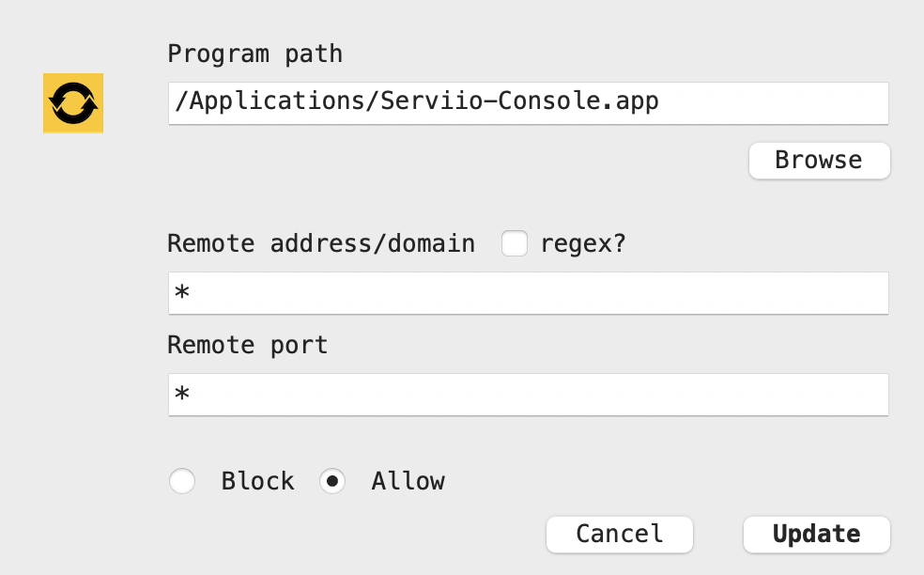Select the Allow radio button
The height and width of the screenshot is (575, 924).
[x=332, y=482]
